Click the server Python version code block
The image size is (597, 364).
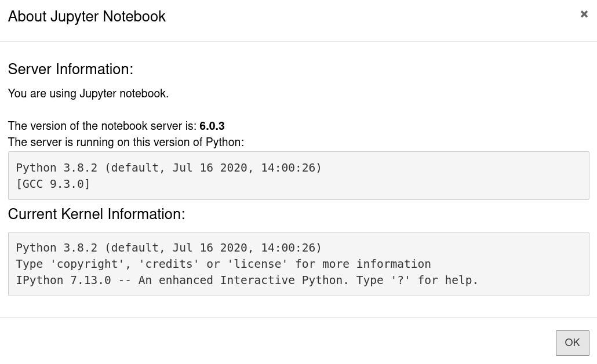click(x=298, y=175)
